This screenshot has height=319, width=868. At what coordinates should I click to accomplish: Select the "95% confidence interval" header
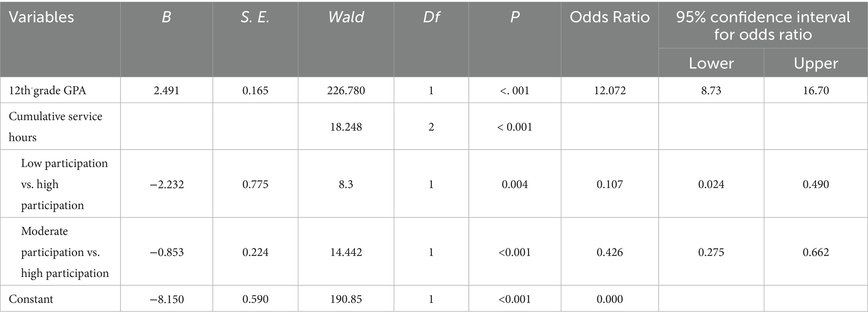point(763,25)
